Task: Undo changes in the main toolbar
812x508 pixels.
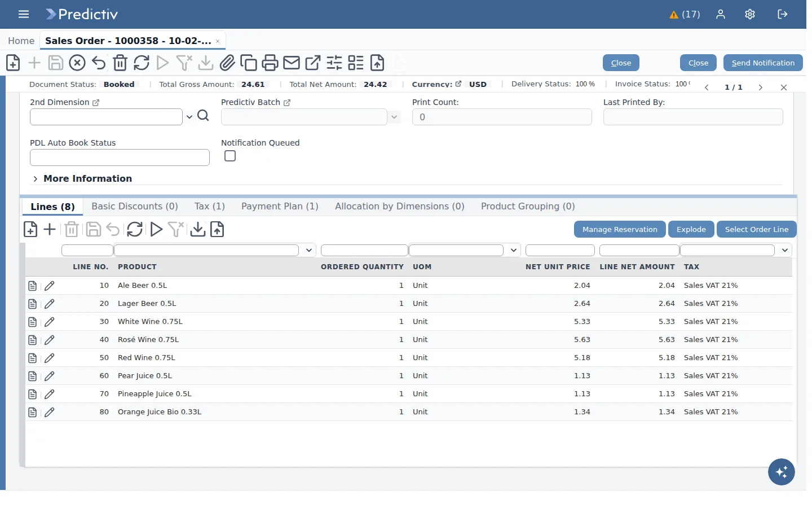Action: [99, 63]
